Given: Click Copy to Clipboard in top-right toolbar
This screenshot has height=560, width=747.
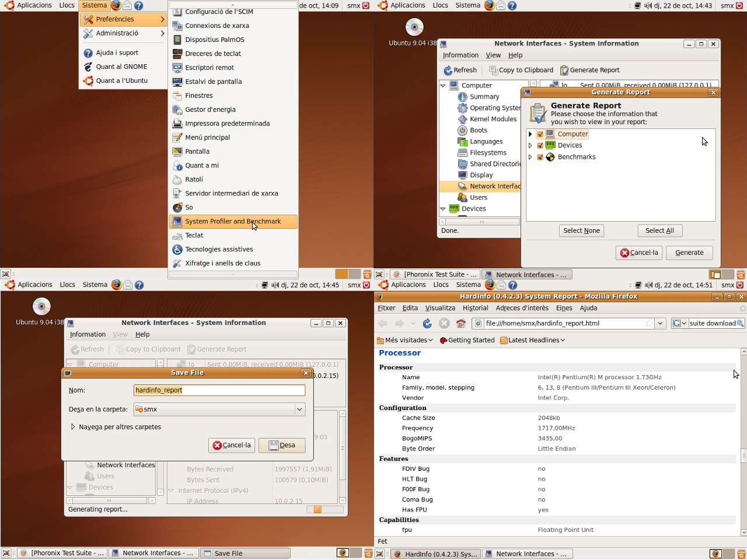Looking at the screenshot, I should point(521,70).
